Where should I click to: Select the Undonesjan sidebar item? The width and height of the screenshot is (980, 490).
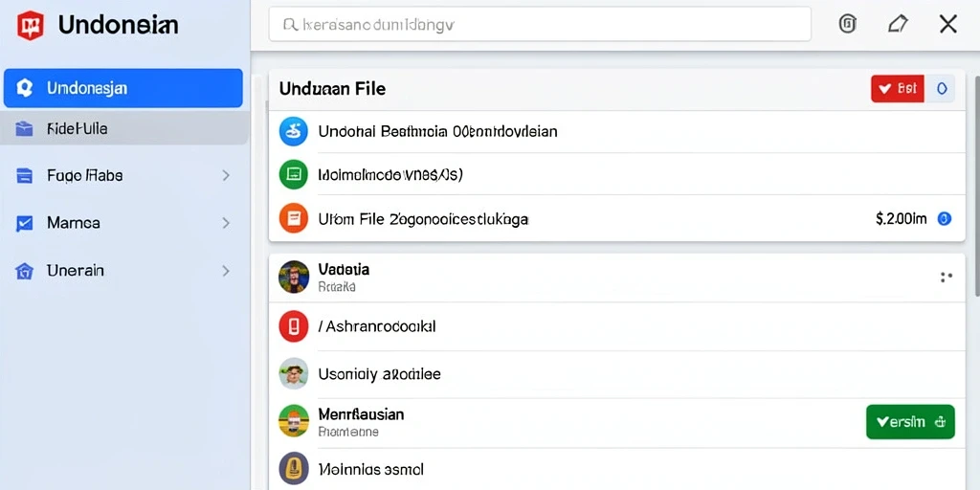pyautogui.click(x=123, y=88)
